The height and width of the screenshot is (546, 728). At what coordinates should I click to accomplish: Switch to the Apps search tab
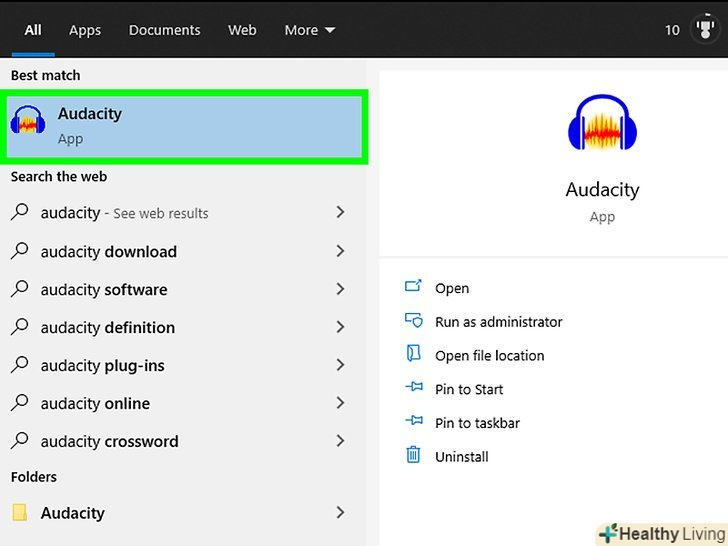point(85,30)
